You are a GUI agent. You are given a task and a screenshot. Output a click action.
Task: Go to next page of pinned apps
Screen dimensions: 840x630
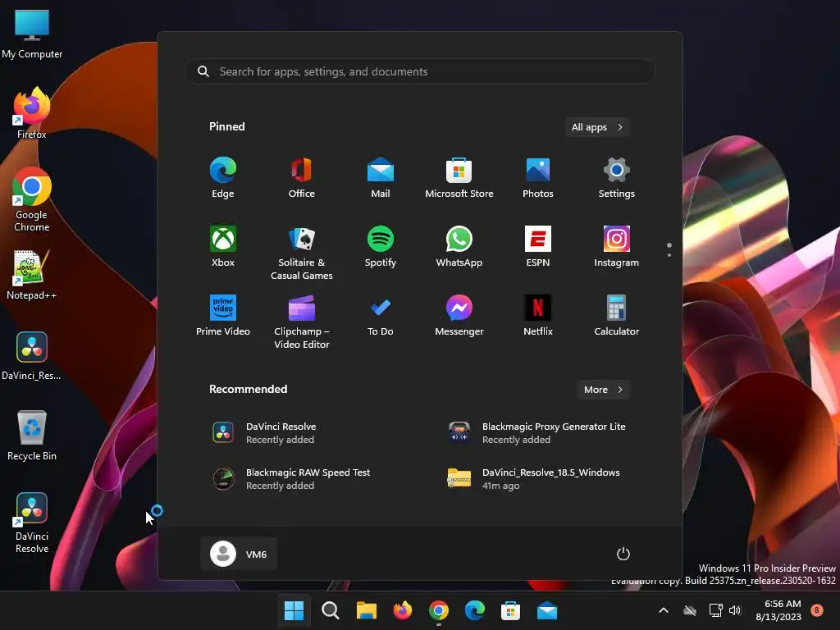pos(669,255)
